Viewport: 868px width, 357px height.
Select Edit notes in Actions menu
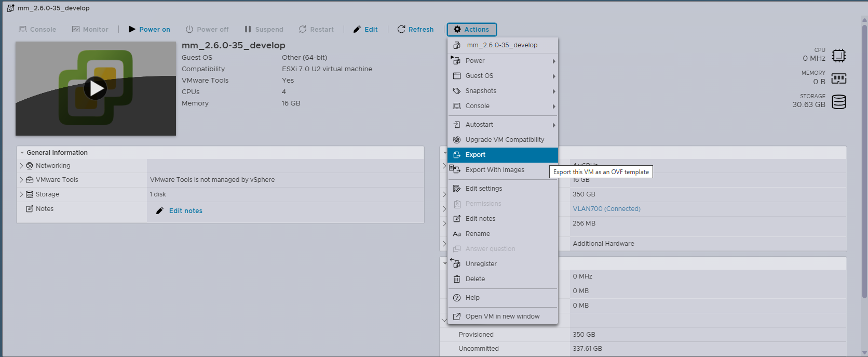pyautogui.click(x=503, y=219)
